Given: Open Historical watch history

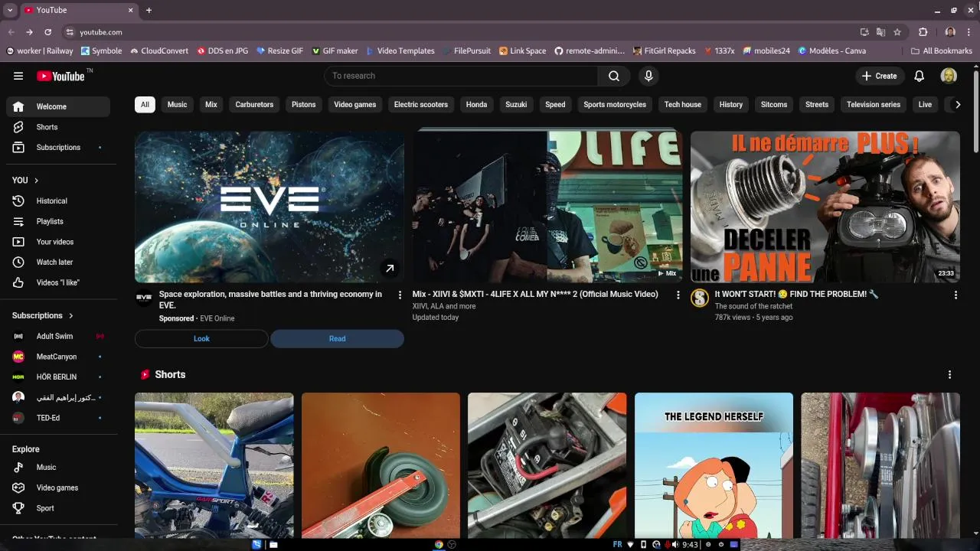Looking at the screenshot, I should tap(58, 201).
